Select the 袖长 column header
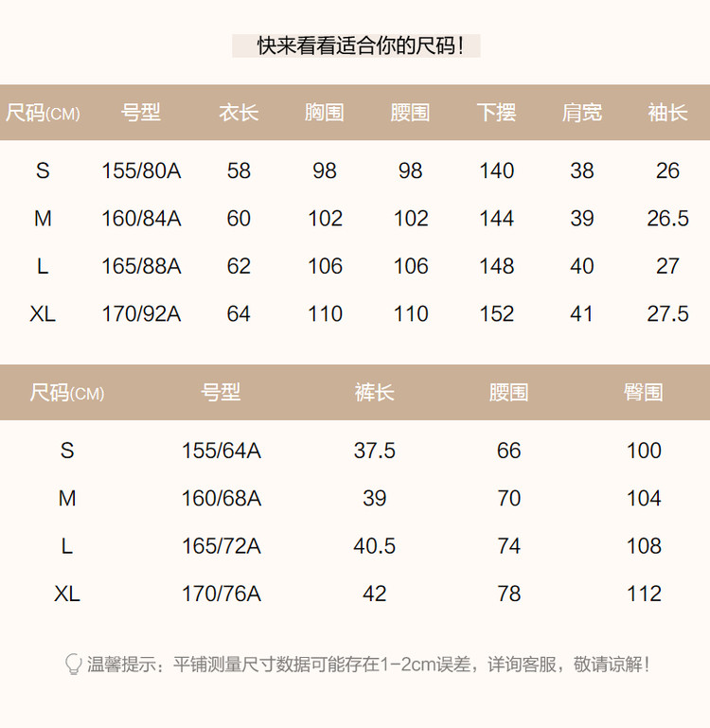This screenshot has width=710, height=728. [x=667, y=113]
